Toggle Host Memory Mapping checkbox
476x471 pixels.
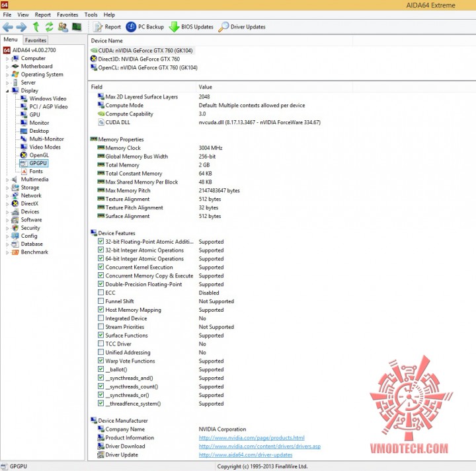[100, 310]
